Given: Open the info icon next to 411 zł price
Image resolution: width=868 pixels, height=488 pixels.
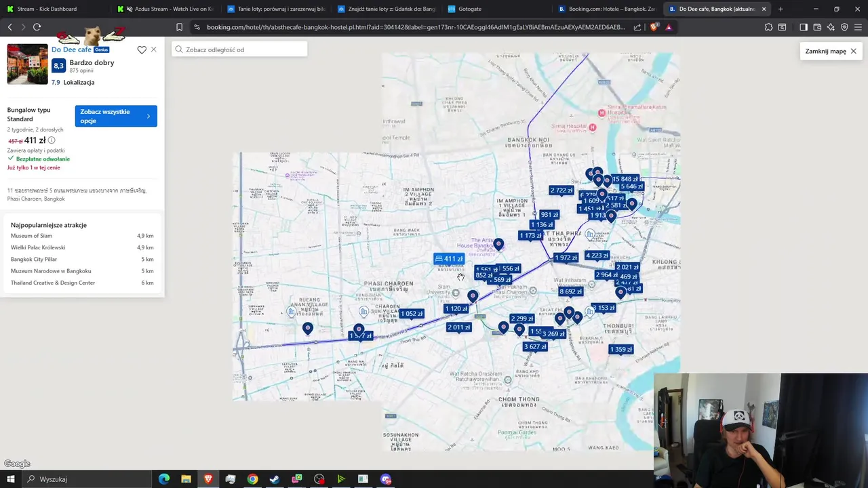Looking at the screenshot, I should tap(52, 140).
